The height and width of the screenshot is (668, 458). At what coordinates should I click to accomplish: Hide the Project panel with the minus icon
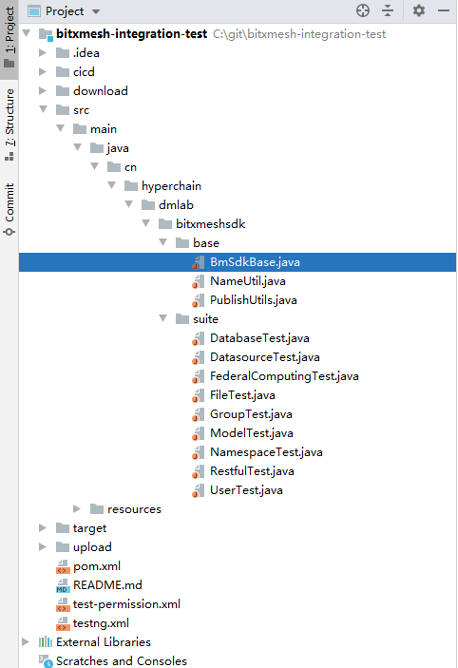[x=444, y=11]
